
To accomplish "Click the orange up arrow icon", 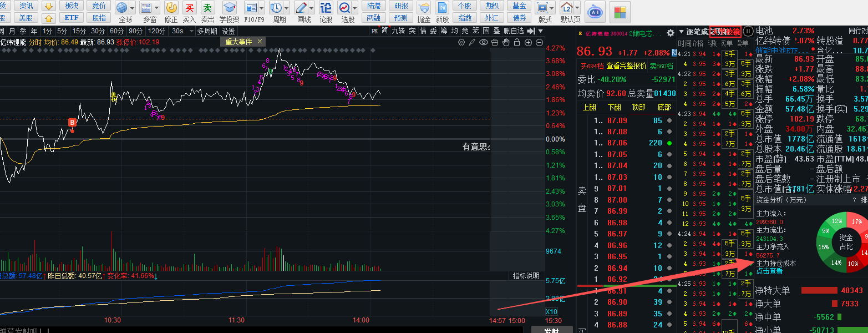I will pos(49,18).
